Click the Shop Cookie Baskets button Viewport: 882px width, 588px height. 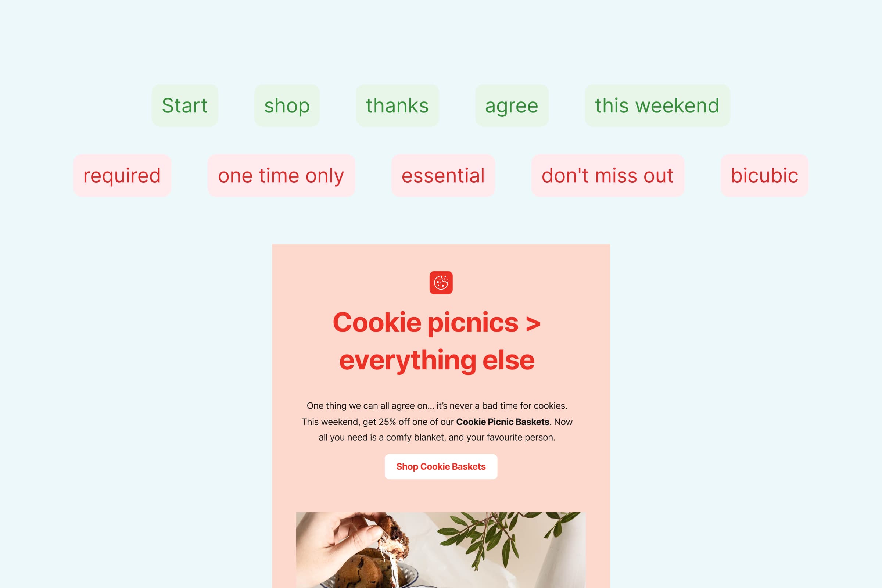pyautogui.click(x=441, y=466)
